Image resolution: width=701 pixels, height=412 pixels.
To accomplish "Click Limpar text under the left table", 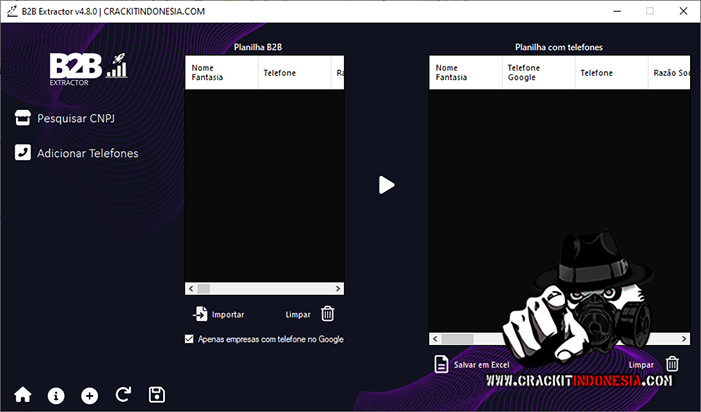I will pos(297,314).
